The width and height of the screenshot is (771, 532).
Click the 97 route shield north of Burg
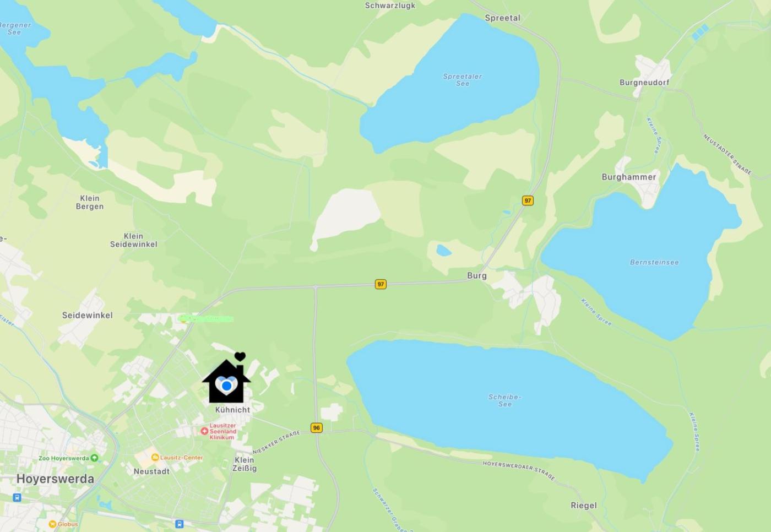528,200
